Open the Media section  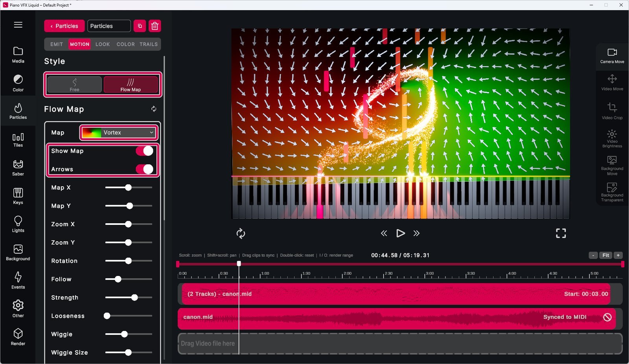[x=18, y=55]
